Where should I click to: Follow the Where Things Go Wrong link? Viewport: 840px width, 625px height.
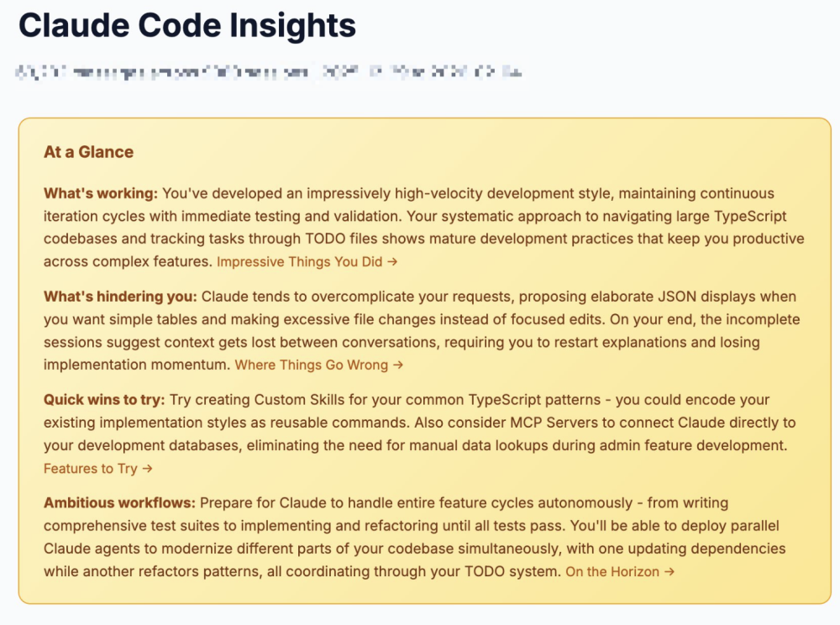click(x=312, y=365)
